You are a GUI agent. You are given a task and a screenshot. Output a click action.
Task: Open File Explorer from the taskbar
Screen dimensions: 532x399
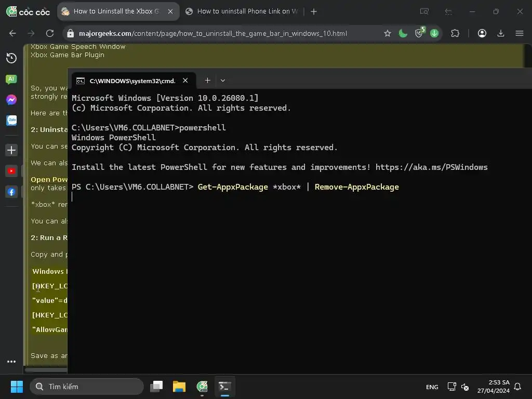pos(179,387)
